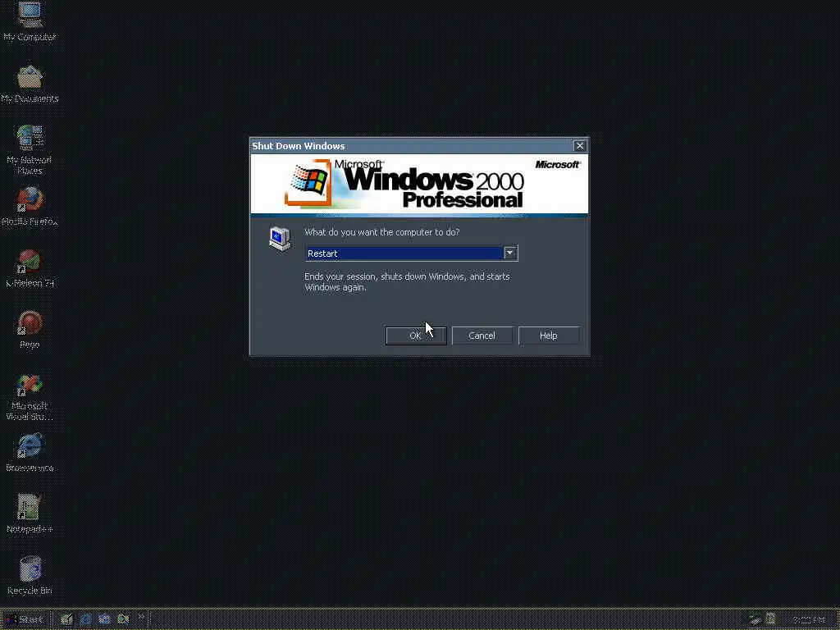Select the Mozilla Firefox desktop shortcut

[30, 207]
